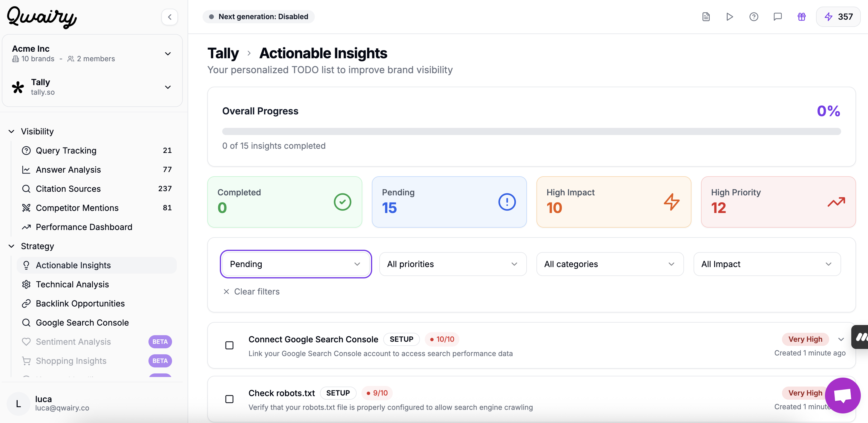Click the Answer Analysis chart icon
Image resolution: width=868 pixels, height=423 pixels.
(26, 170)
